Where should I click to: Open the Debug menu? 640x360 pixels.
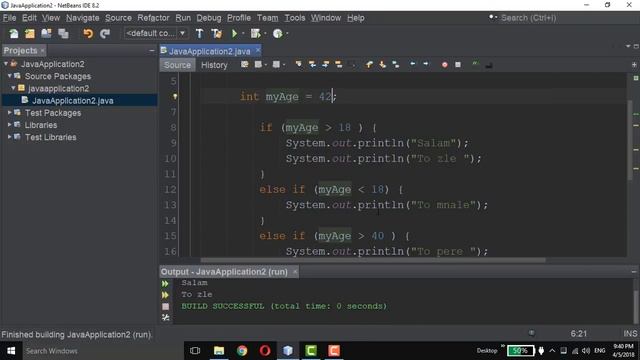pyautogui.click(x=209, y=18)
